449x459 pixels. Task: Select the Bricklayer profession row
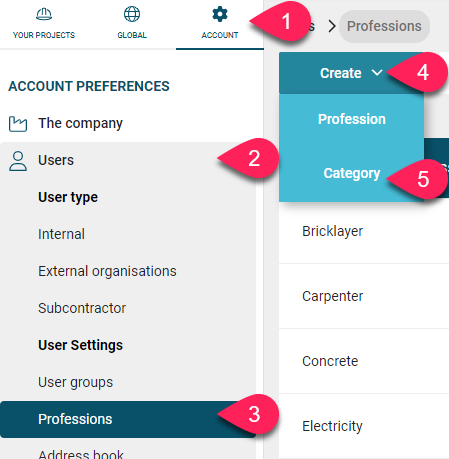[x=364, y=231]
